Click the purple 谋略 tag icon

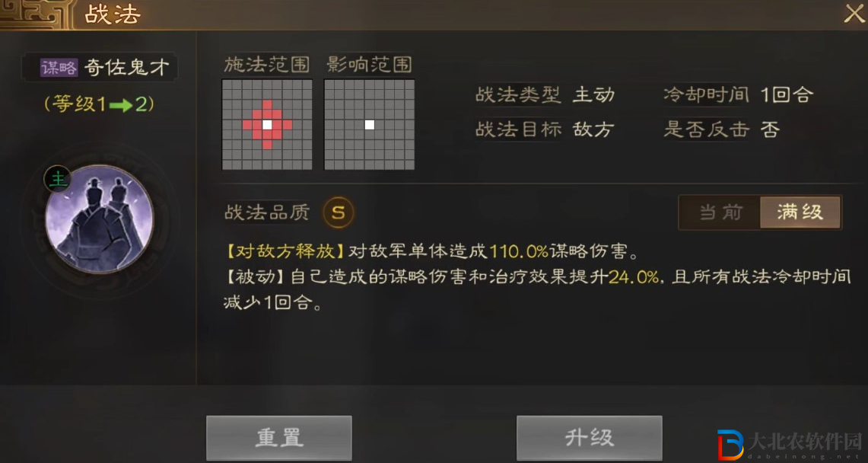(59, 68)
